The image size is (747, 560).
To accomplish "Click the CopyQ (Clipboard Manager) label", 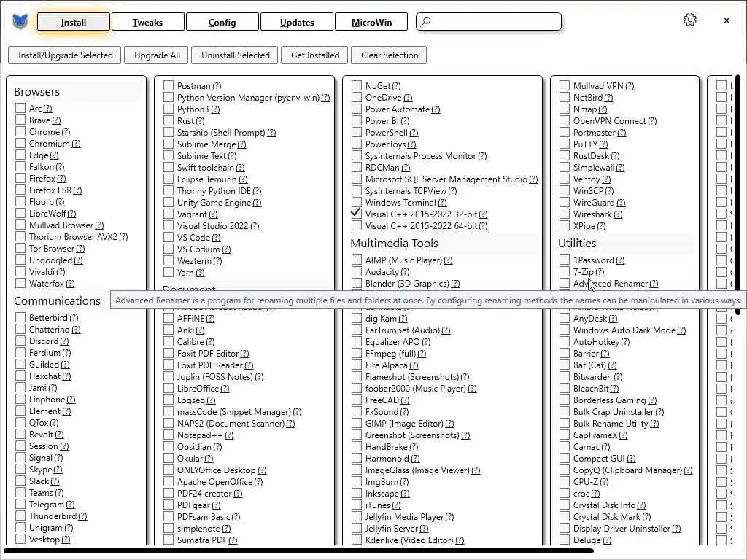I will point(627,470).
